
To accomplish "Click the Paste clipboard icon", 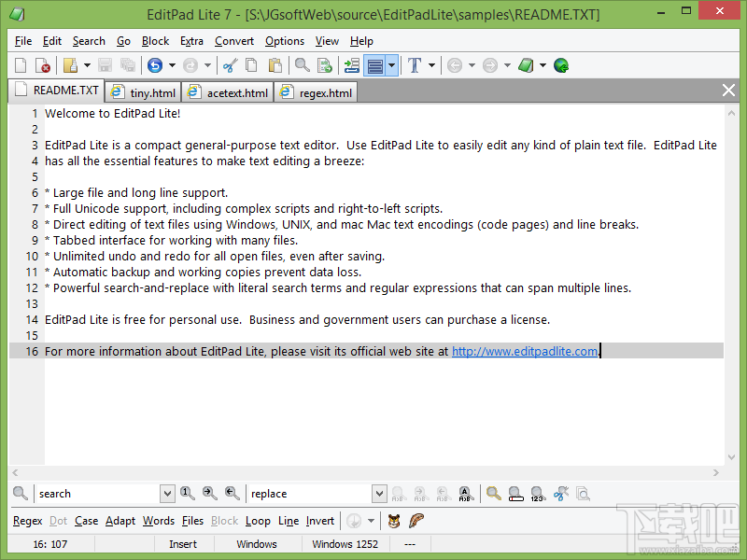I will 275,65.
